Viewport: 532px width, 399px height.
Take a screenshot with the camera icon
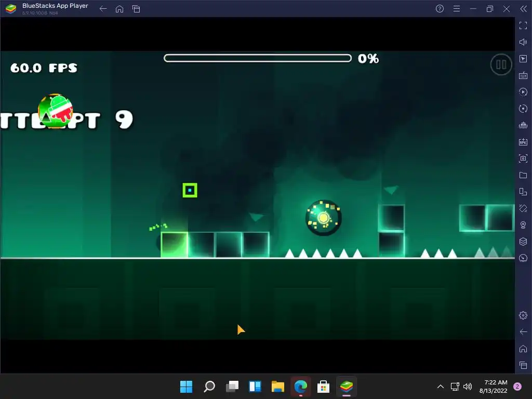[523, 158]
